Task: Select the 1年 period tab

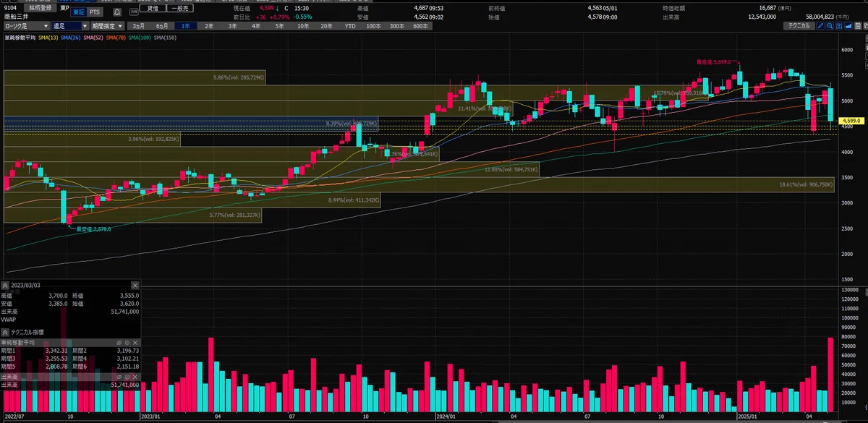Action: pyautogui.click(x=185, y=26)
